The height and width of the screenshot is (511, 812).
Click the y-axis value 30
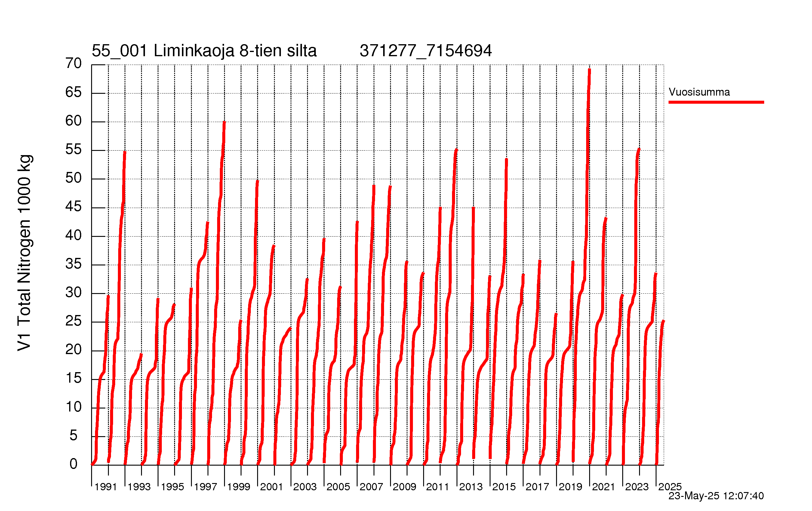pyautogui.click(x=73, y=292)
